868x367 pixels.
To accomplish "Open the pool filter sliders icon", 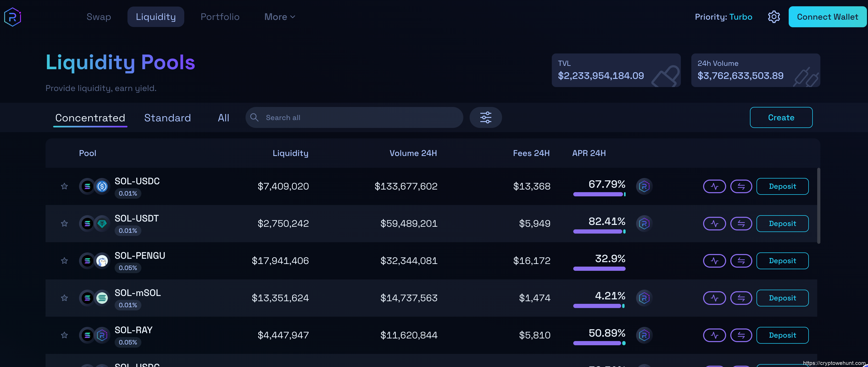I will [485, 117].
